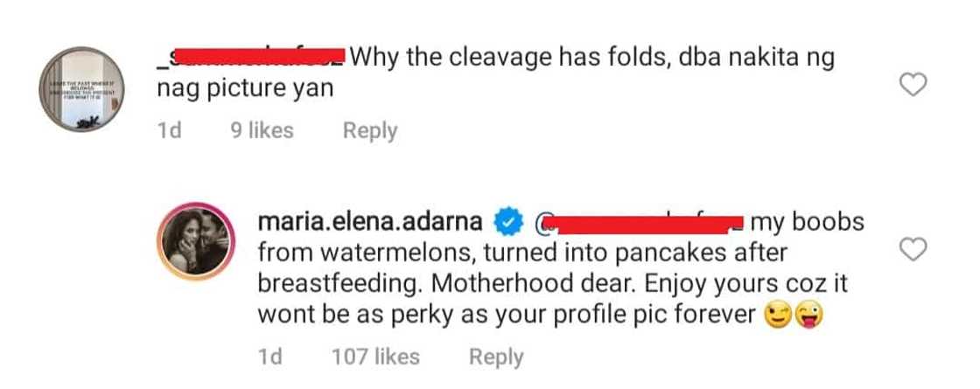Click the redacted @mention in the reply
The image size is (980, 389).
tap(639, 223)
